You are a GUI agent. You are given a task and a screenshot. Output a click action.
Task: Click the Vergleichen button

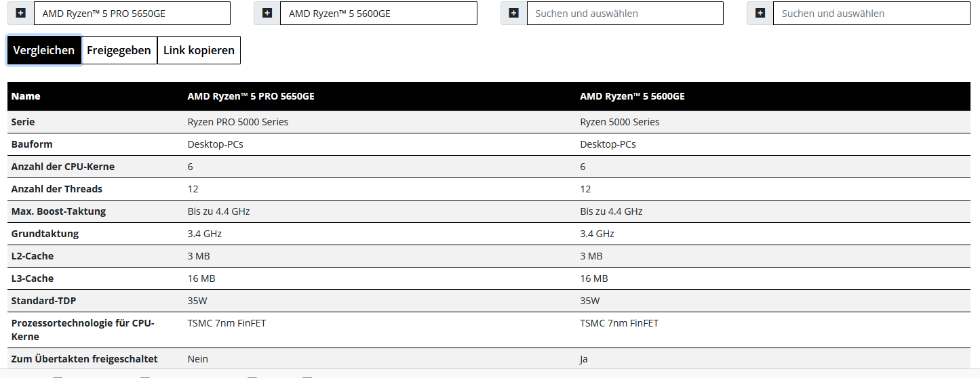[x=44, y=50]
